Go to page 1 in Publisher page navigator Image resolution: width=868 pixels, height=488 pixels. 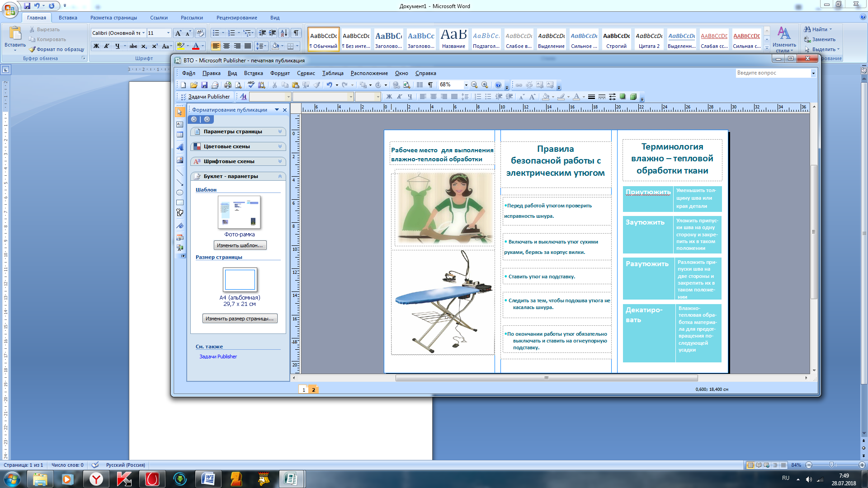pyautogui.click(x=304, y=389)
